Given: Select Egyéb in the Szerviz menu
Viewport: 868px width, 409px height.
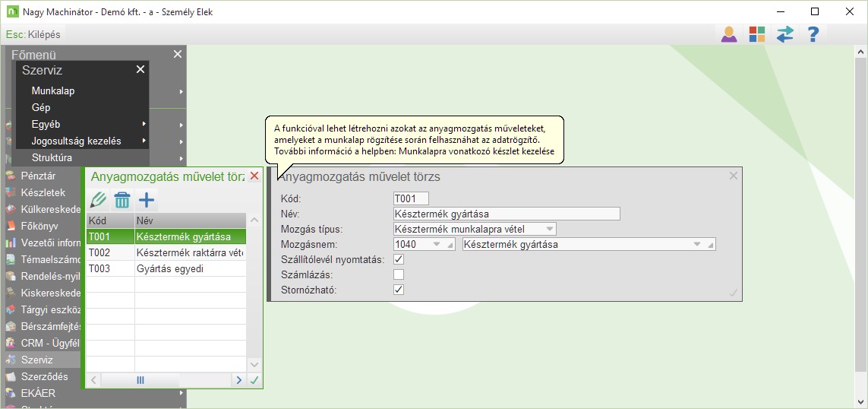Looking at the screenshot, I should pos(46,124).
